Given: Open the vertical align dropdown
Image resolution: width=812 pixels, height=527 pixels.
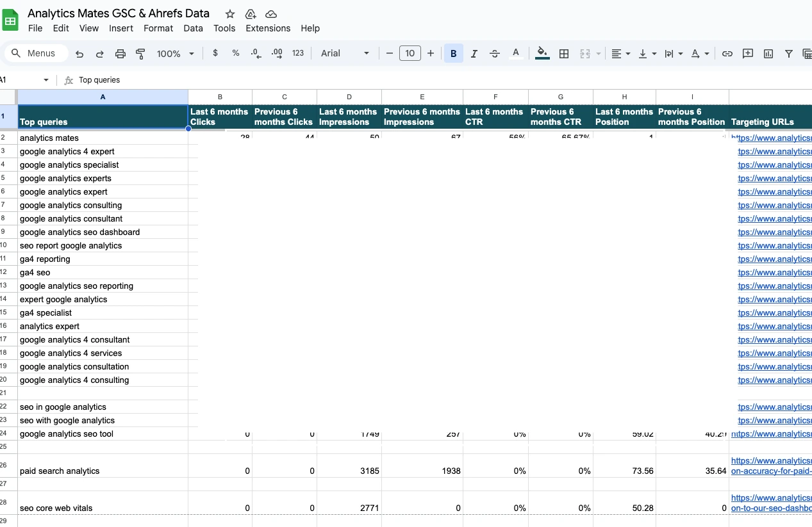Looking at the screenshot, I should pyautogui.click(x=649, y=54).
